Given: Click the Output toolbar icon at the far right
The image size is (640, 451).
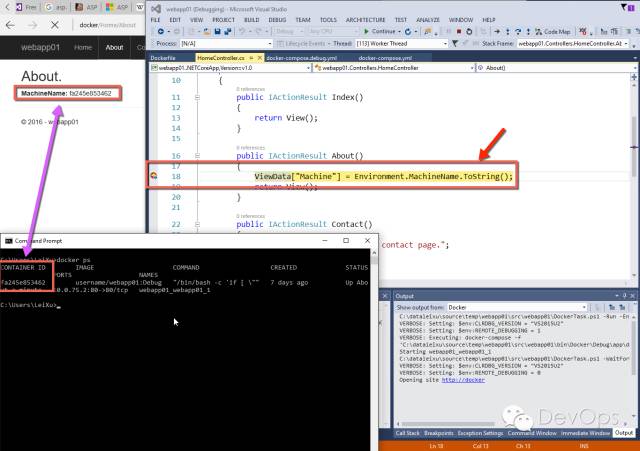Looking at the screenshot, I should coord(622,307).
